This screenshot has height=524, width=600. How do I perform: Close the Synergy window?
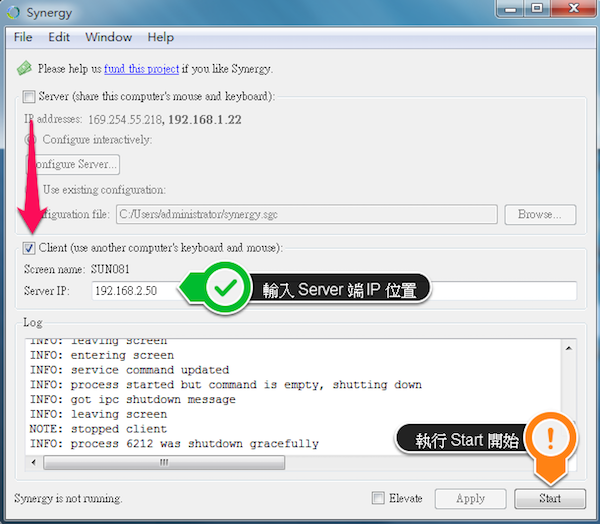[573, 8]
